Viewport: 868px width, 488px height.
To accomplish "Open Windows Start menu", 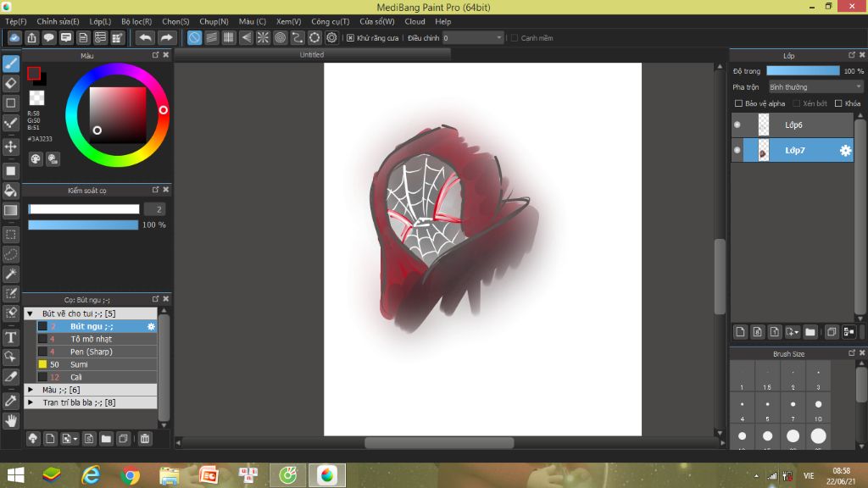I will click(15, 475).
